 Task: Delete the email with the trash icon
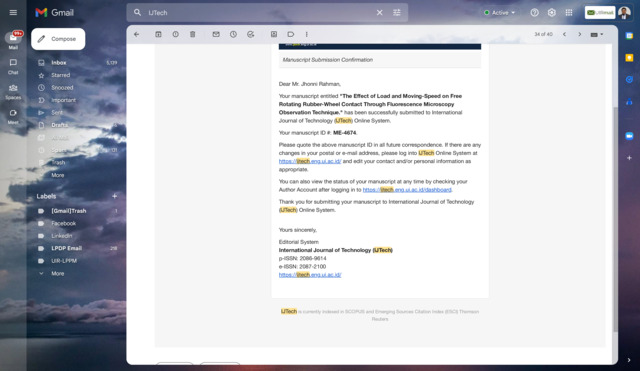tap(193, 35)
